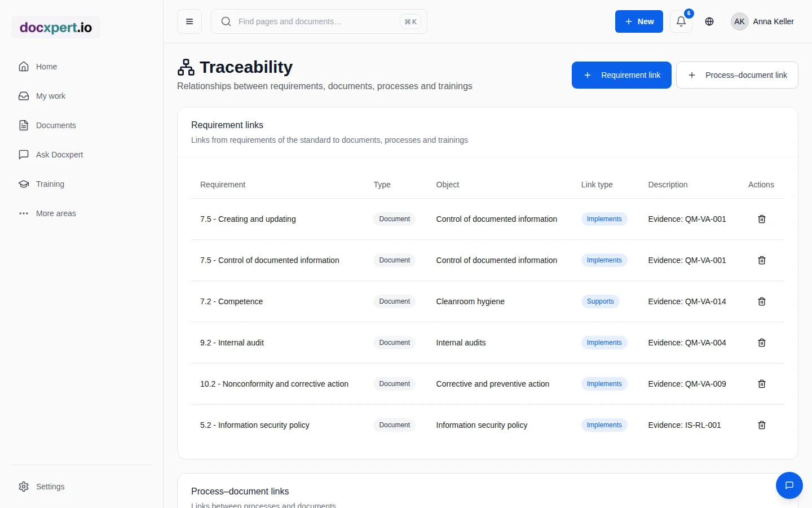The width and height of the screenshot is (812, 508).
Task: Toggle the sidebar with hamburger menu icon
Action: 189,21
